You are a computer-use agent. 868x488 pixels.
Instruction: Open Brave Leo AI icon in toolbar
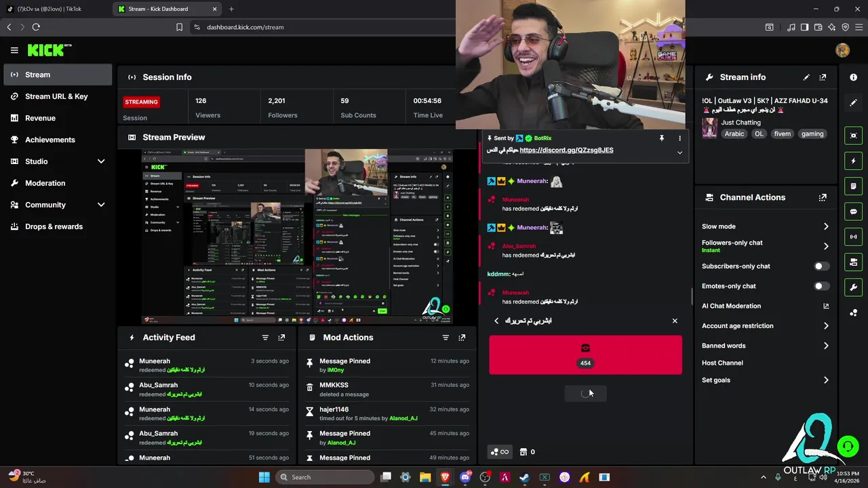coord(831,27)
